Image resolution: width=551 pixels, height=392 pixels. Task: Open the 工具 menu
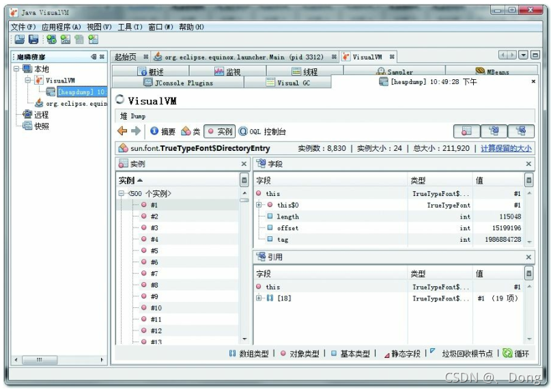(130, 27)
